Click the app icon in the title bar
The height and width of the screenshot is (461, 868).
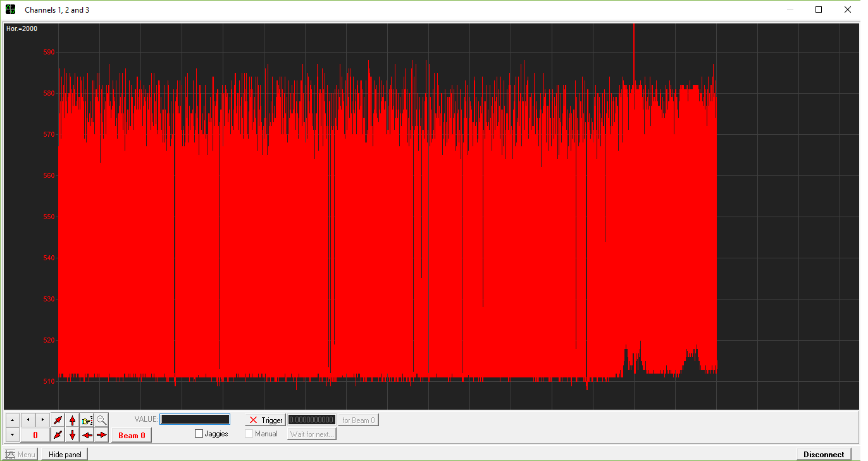[11, 9]
